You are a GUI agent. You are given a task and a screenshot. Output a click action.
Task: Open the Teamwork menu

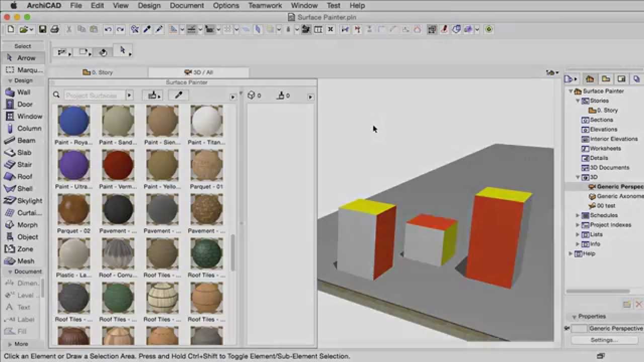point(265,6)
